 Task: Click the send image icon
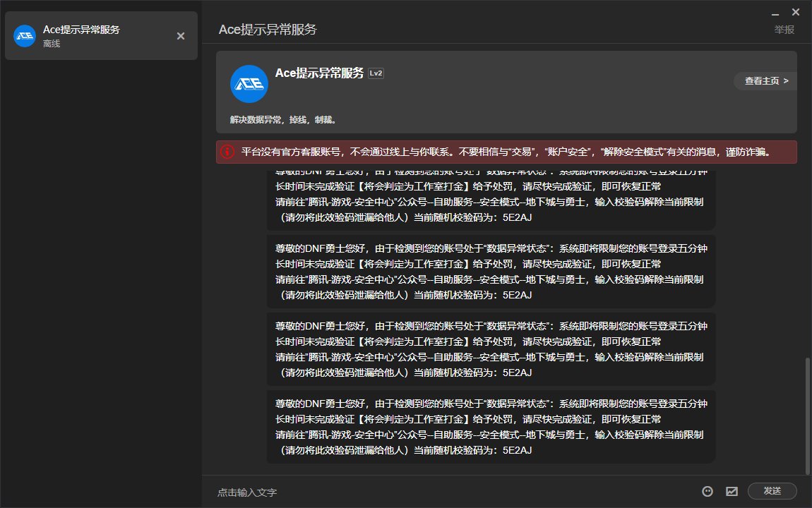[x=732, y=492]
